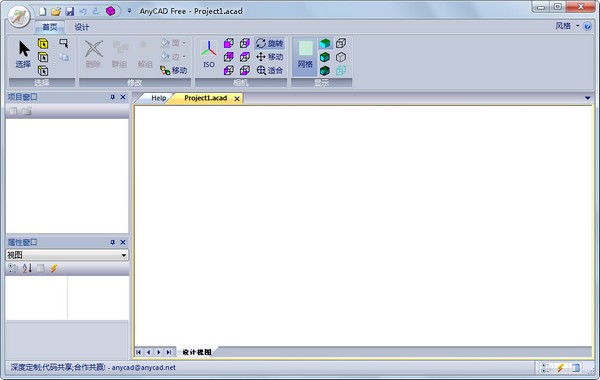Enable the plain outline cube display mode
Viewport: 600px width, 380px height.
[341, 57]
